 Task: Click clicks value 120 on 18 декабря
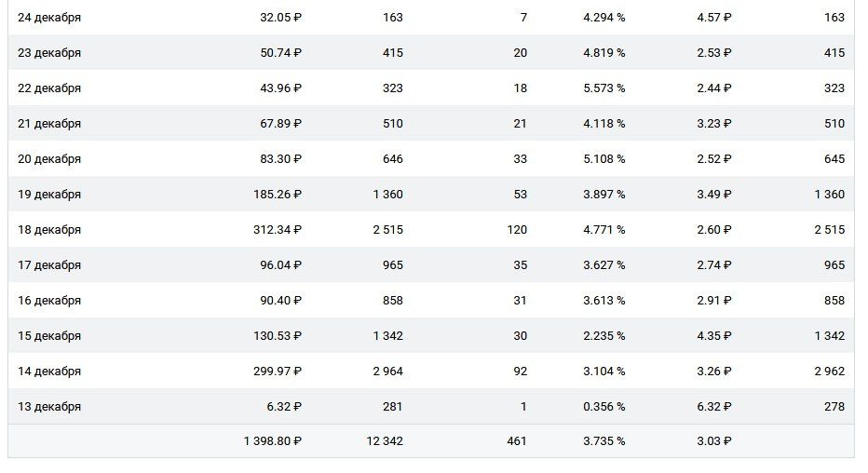click(x=517, y=230)
